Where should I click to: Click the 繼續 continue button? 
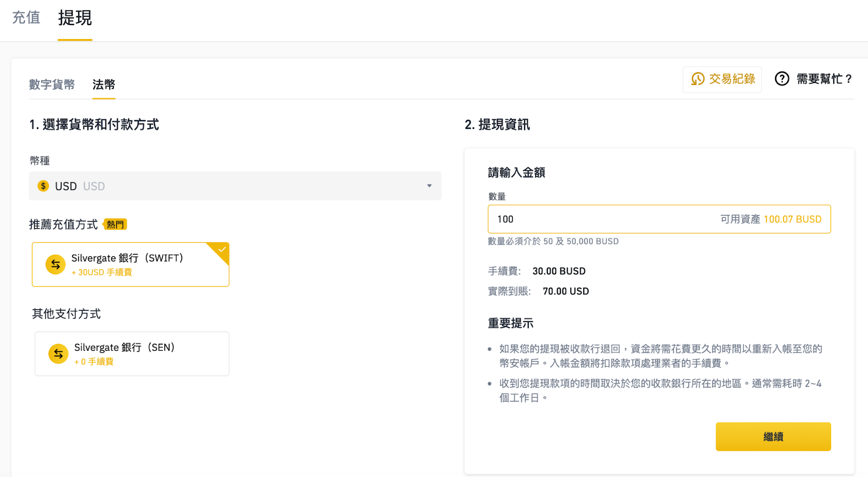773,437
